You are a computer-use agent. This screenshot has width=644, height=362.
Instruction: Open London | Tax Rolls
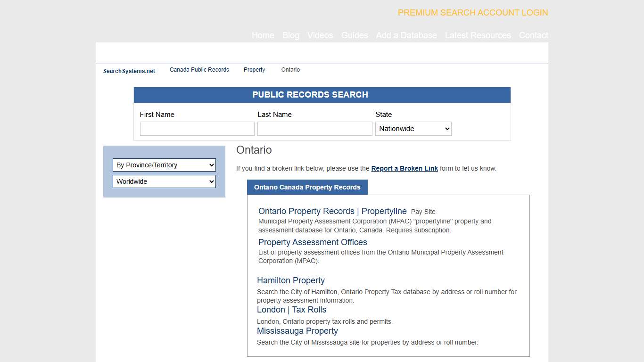[291, 310]
